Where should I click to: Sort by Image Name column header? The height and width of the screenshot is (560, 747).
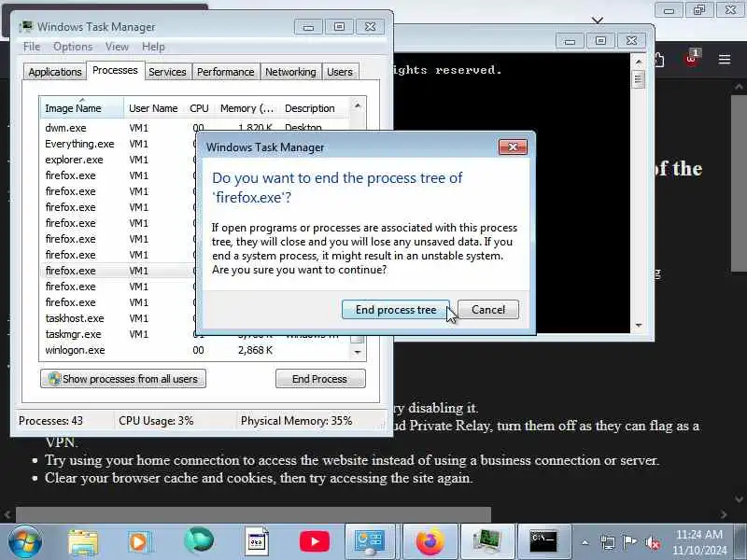(x=82, y=108)
